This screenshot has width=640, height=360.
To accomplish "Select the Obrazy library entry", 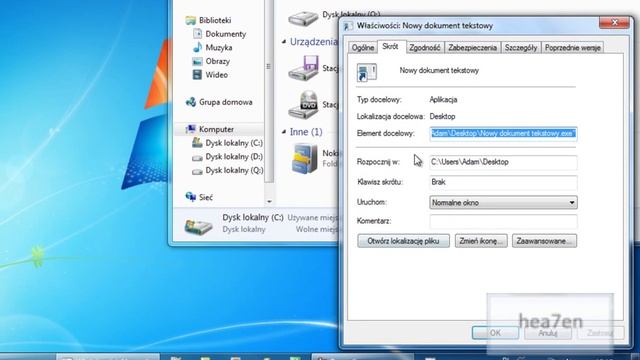I will pos(218,61).
